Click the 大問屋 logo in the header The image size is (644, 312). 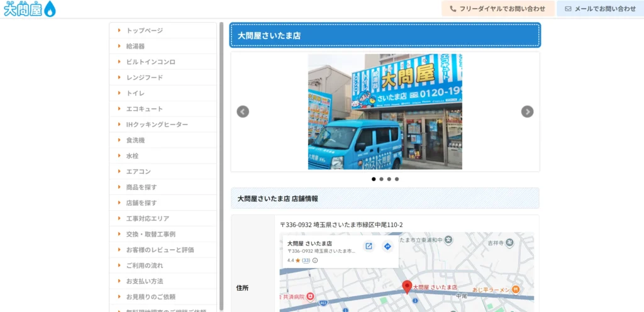(30, 9)
